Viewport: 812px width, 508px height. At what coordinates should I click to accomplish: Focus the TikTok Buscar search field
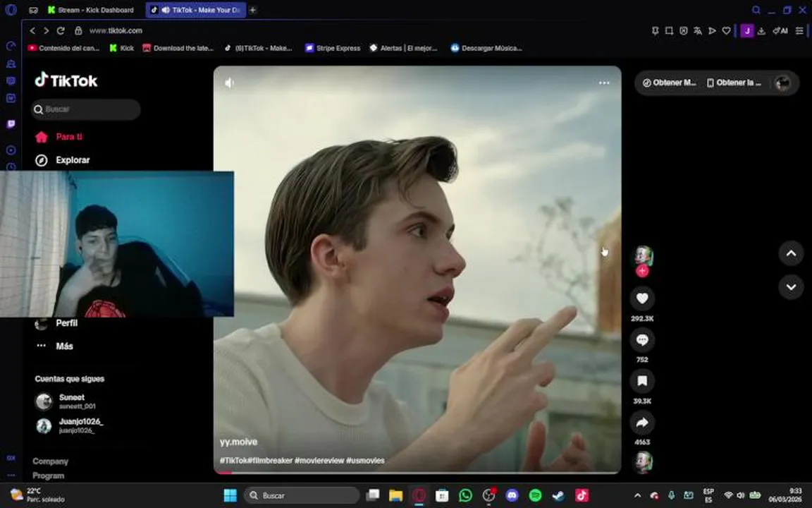coord(86,109)
